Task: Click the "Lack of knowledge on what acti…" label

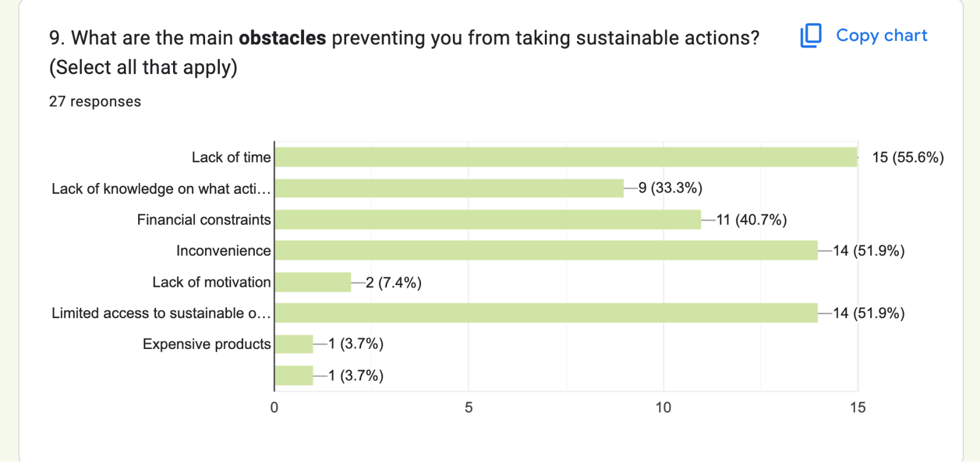Action: click(x=161, y=189)
